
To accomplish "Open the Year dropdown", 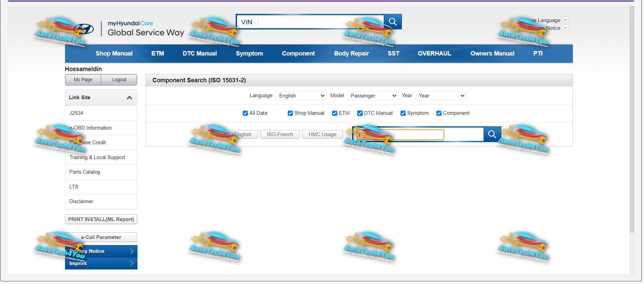I will 441,96.
